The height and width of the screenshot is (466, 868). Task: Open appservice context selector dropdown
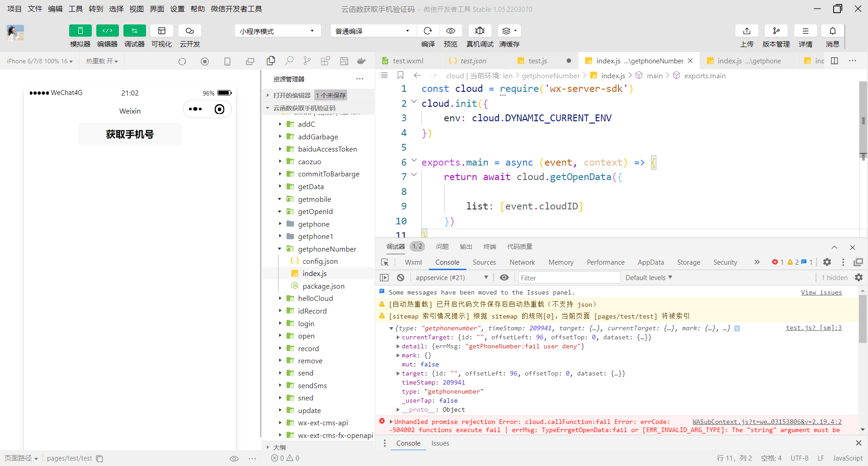[x=452, y=277]
